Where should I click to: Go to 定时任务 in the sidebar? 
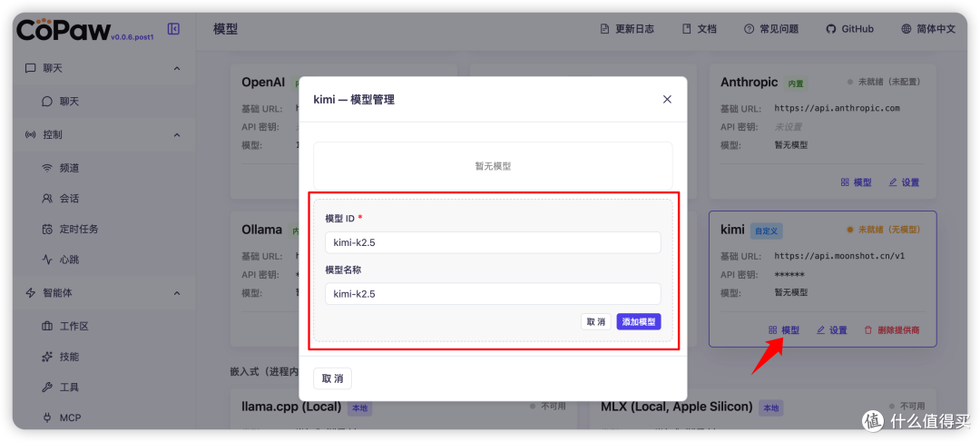click(x=78, y=229)
